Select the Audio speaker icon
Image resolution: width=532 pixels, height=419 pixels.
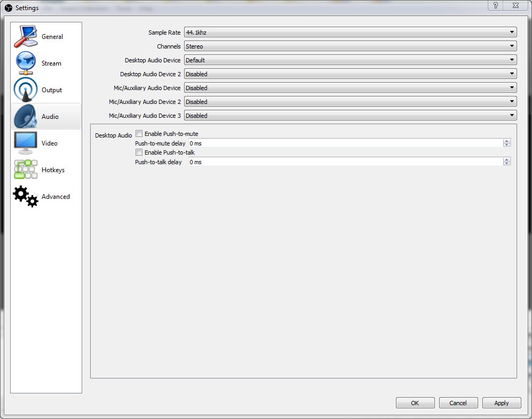click(x=26, y=116)
